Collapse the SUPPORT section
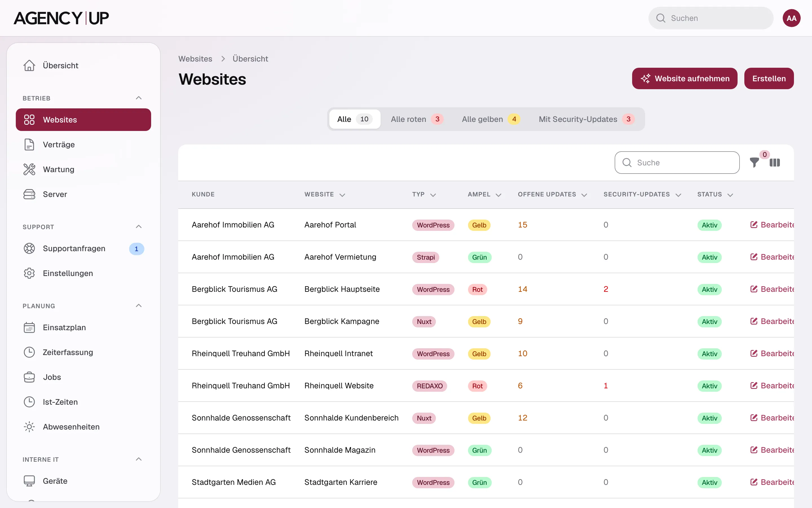Screen dimensions: 812x508 point(139,226)
